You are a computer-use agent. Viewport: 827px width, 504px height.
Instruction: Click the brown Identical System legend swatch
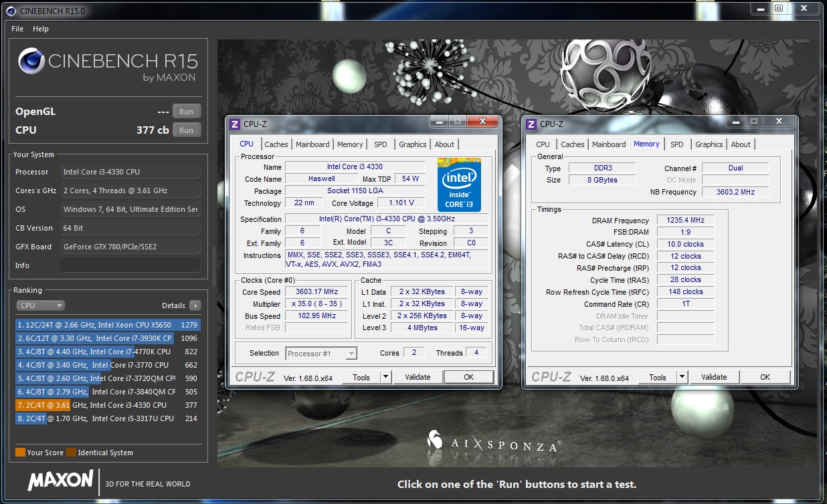click(x=71, y=453)
